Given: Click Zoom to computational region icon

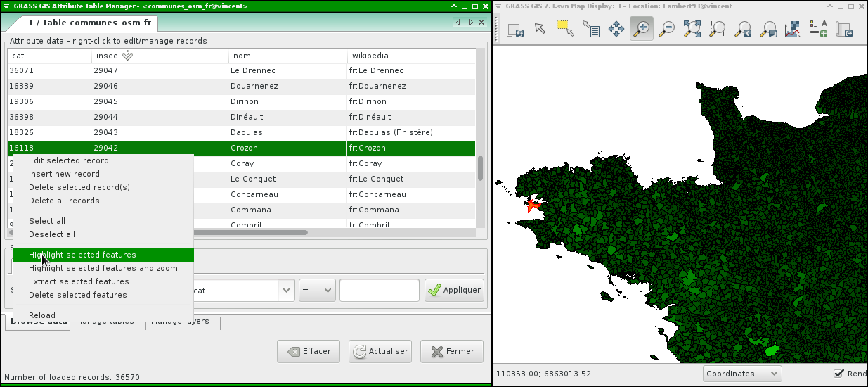Looking at the screenshot, I should tap(718, 29).
